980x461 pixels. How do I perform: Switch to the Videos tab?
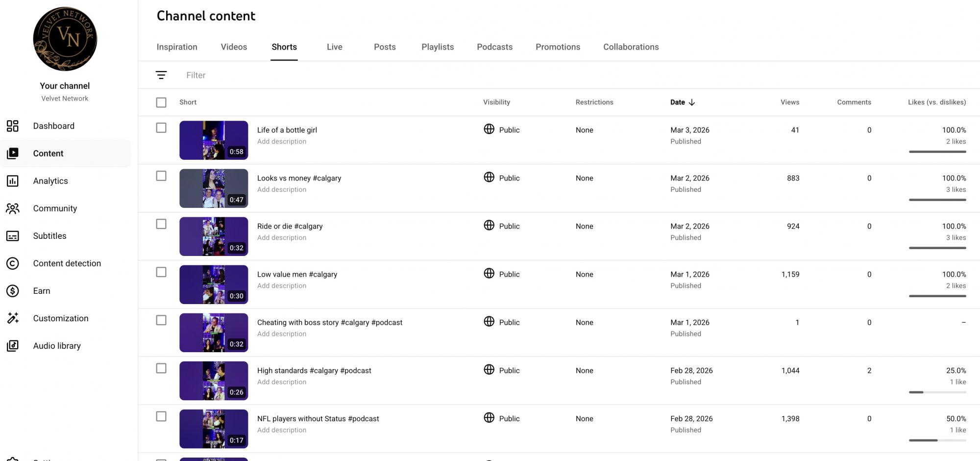click(x=234, y=47)
